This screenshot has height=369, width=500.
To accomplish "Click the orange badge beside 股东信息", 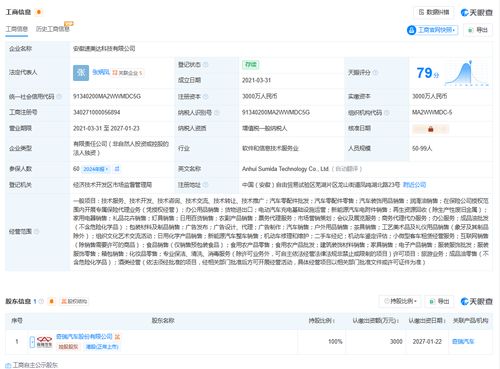I will point(51,301).
